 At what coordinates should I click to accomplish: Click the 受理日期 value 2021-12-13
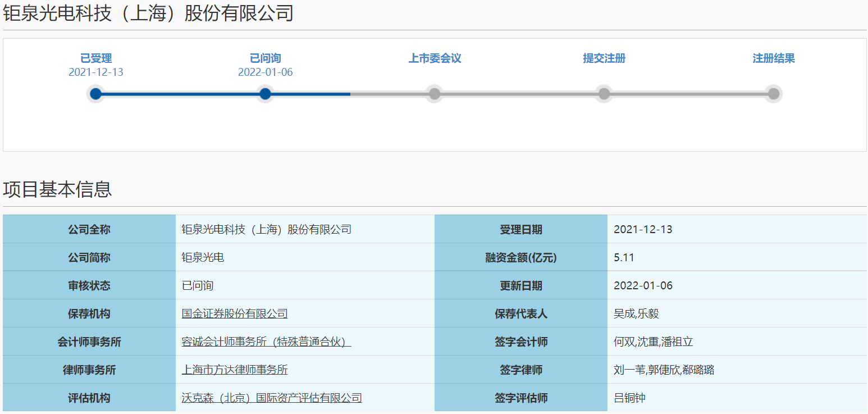click(x=643, y=230)
